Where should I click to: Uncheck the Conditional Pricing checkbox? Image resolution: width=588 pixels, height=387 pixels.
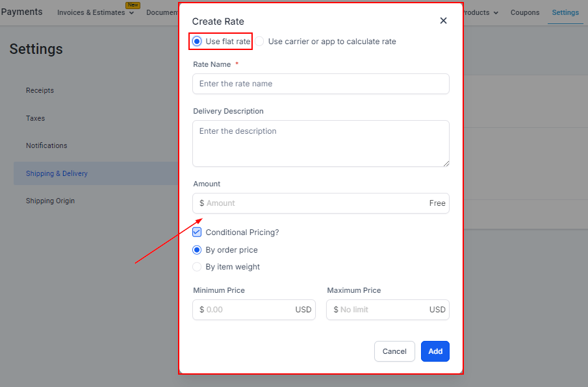coord(197,232)
